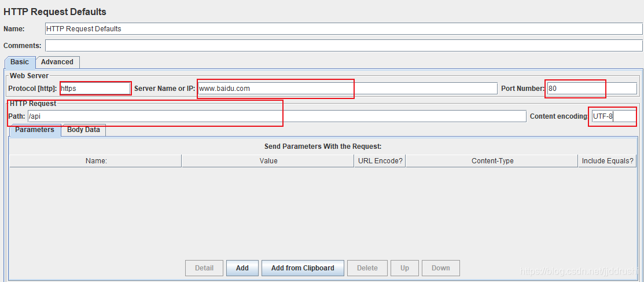Click the 'HTTP Request Defaults' heading

click(55, 12)
